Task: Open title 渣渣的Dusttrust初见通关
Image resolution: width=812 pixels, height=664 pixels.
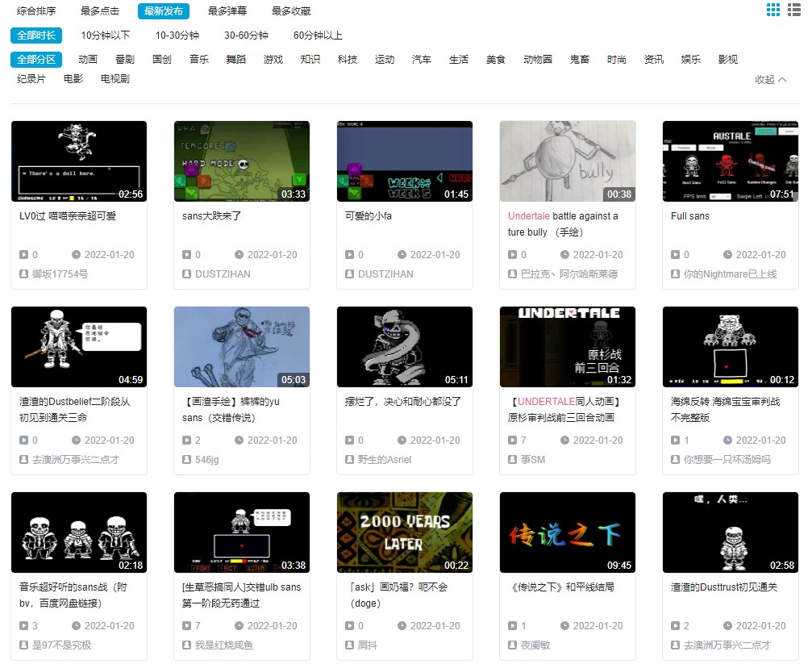Action: tap(724, 587)
